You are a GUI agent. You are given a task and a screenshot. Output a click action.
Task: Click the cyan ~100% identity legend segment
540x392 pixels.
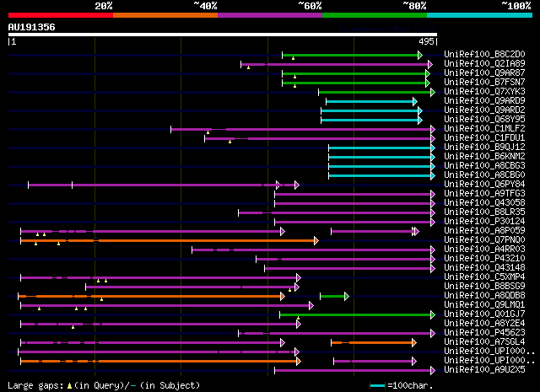tap(480, 15)
